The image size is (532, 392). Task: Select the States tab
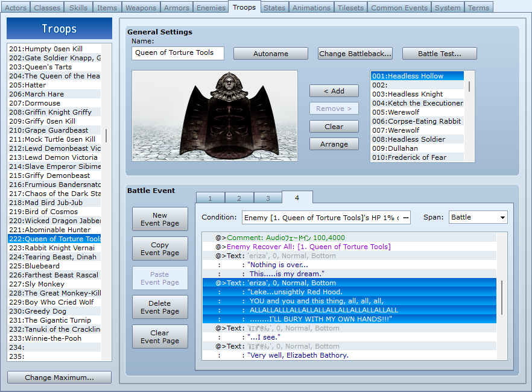click(x=274, y=7)
